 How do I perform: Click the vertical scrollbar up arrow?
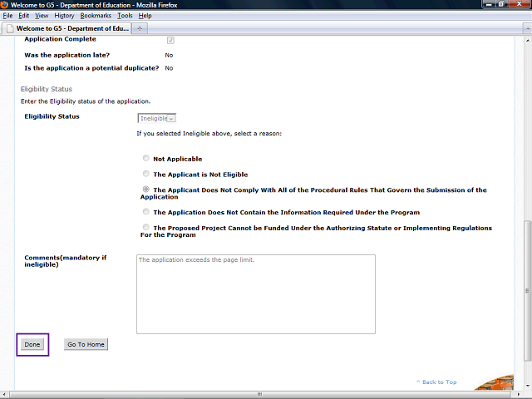pos(527,40)
